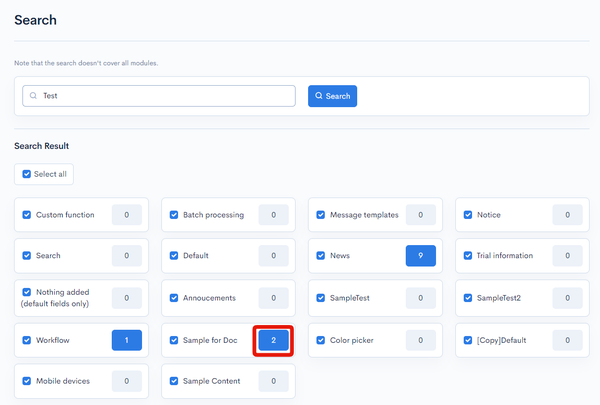
Task: Toggle the Select all checkbox
Action: [26, 174]
